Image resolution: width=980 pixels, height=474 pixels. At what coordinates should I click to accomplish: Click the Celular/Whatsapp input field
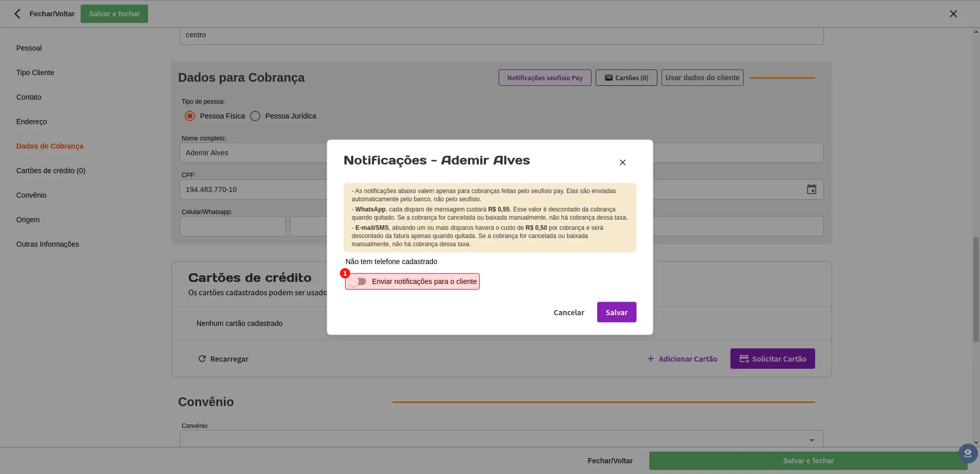[x=232, y=226]
